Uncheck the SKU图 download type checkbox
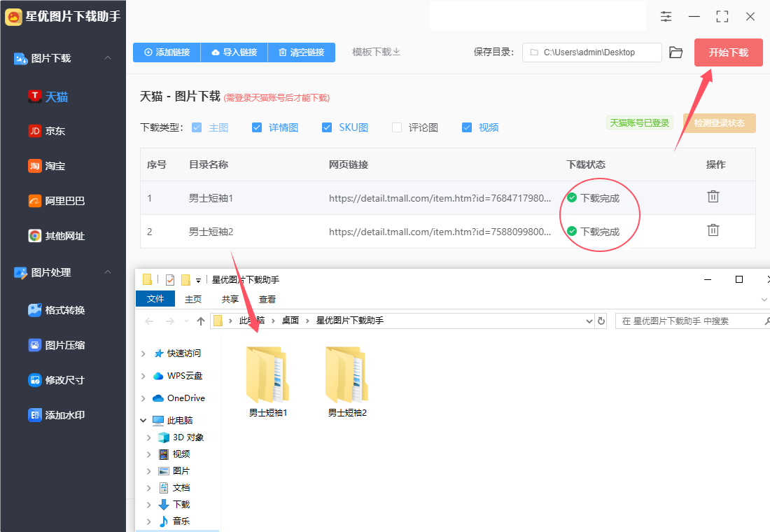The height and width of the screenshot is (532, 770). click(x=327, y=127)
